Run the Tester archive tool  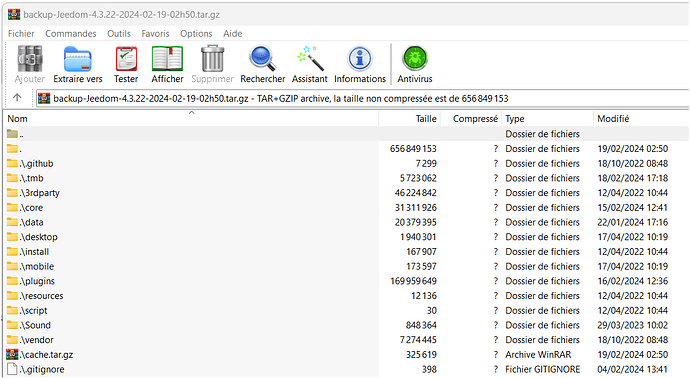coord(126,59)
